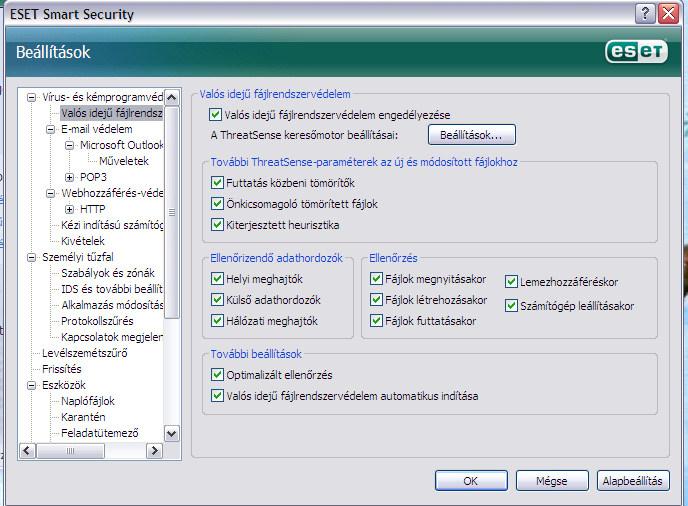Collapse Webhozzáférés-védelem tree node
Screen dimensions: 688x506
50,193
